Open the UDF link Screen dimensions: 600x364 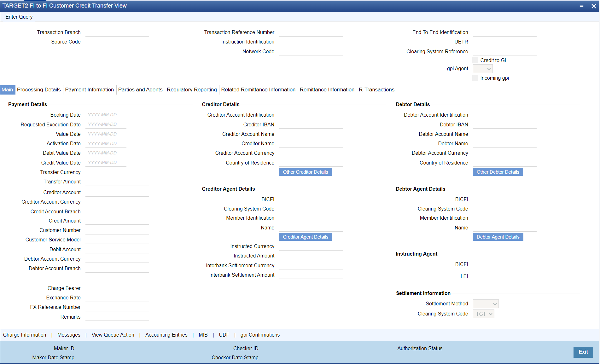click(224, 335)
